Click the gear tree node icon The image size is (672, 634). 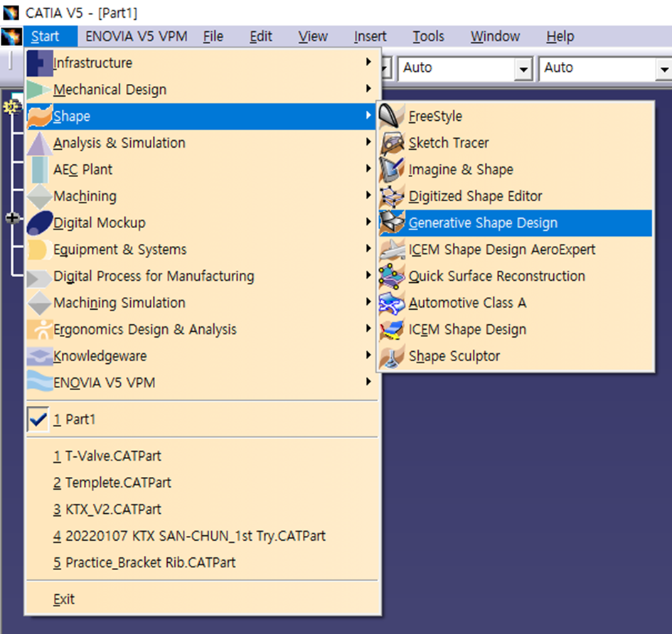(x=11, y=106)
